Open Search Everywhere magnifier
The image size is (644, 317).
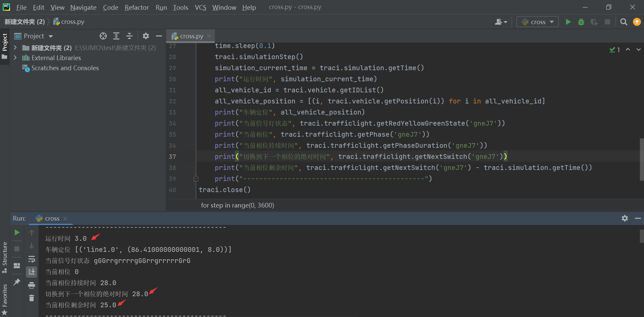[624, 22]
